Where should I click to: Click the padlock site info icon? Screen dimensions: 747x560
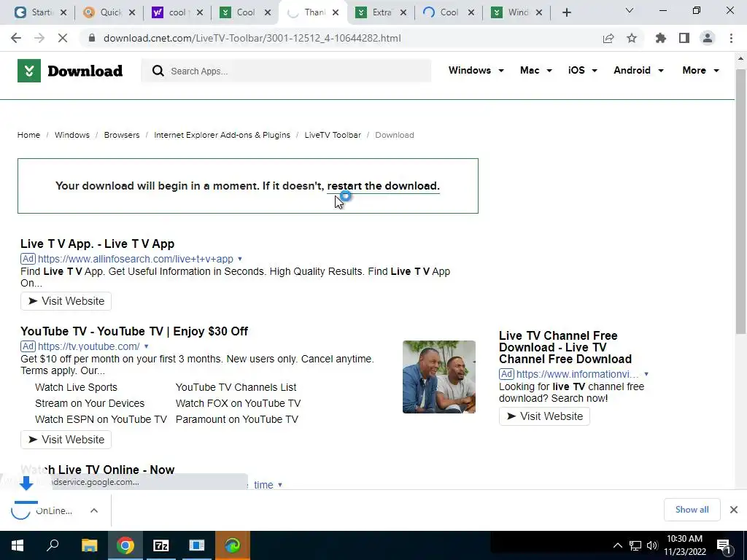click(x=92, y=38)
